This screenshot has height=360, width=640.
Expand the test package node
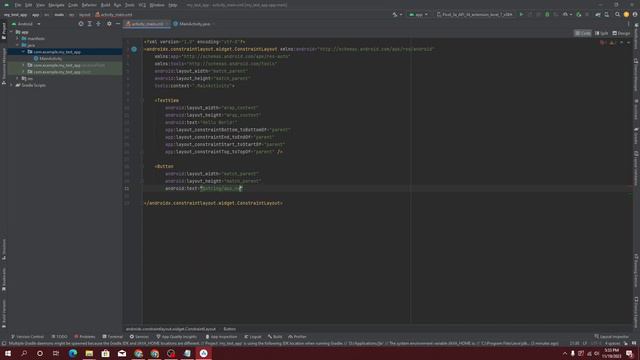(24, 72)
